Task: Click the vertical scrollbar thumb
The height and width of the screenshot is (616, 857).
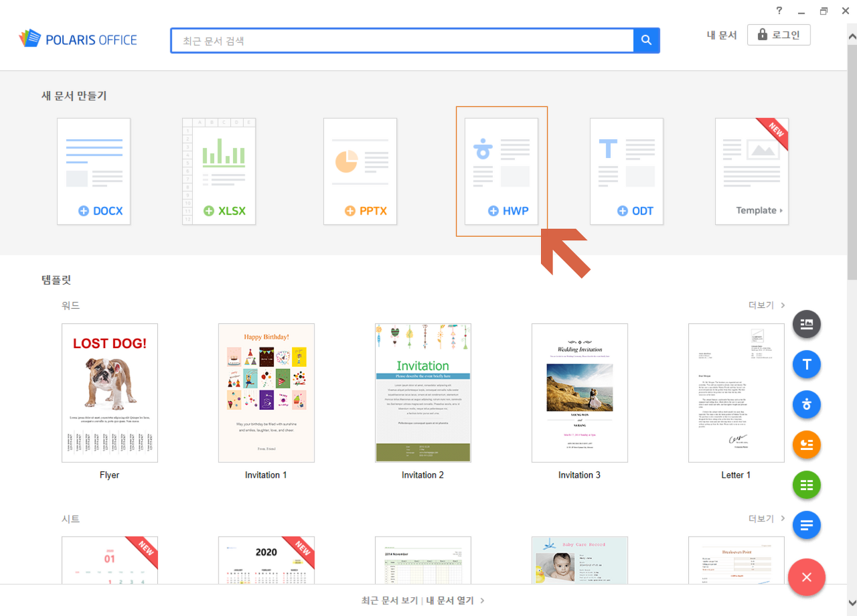Action: pyautogui.click(x=852, y=163)
